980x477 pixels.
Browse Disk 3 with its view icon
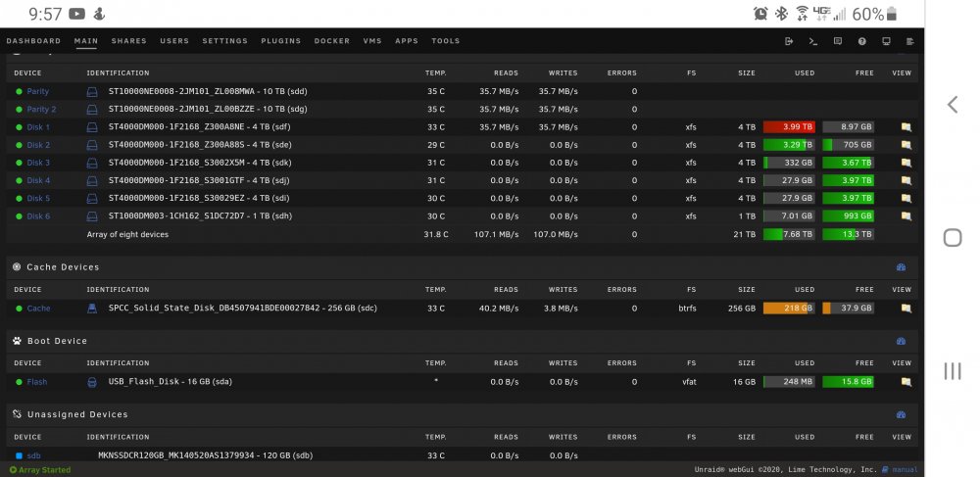point(906,163)
